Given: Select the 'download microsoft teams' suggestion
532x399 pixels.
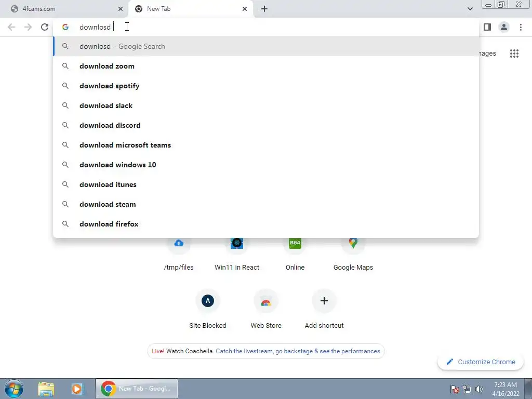Looking at the screenshot, I should [266, 145].
